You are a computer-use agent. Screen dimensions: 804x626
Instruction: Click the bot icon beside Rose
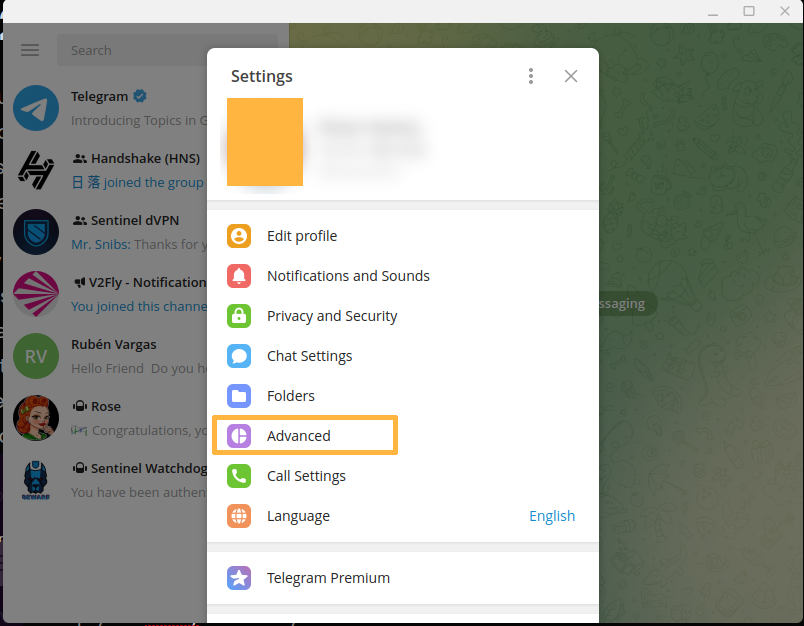(79, 407)
